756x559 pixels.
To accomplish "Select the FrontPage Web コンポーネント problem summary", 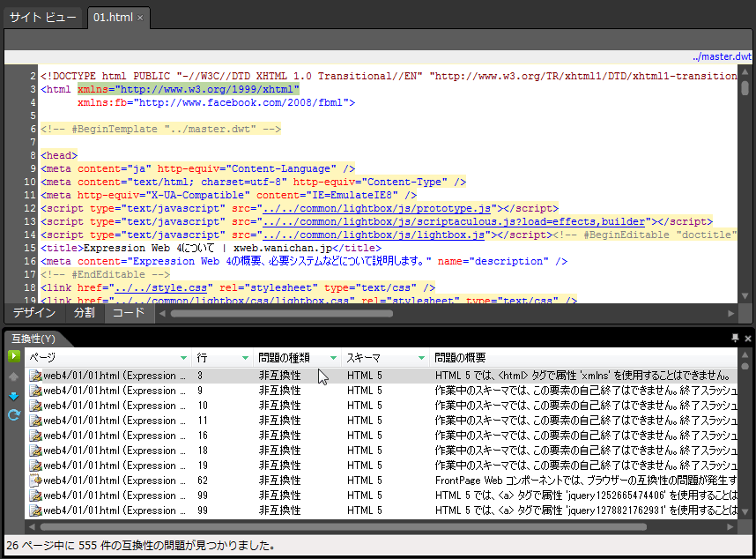I will pos(586,481).
